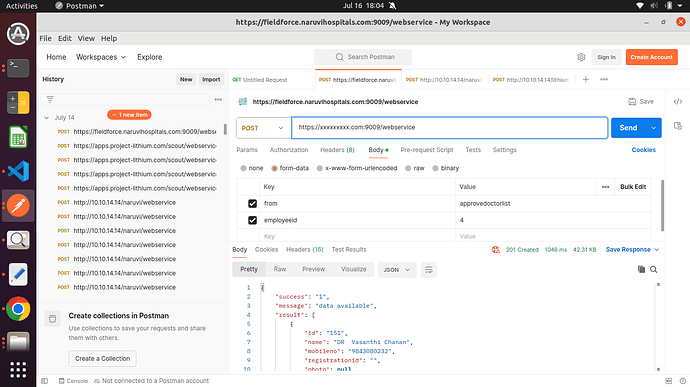Uncheck the 'from' key row checkbox
690x387 pixels.
pyautogui.click(x=252, y=203)
